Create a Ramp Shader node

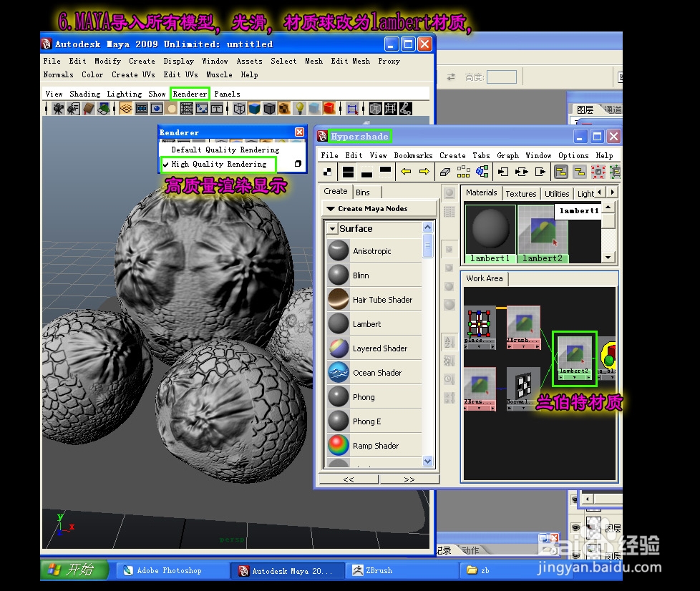374,446
